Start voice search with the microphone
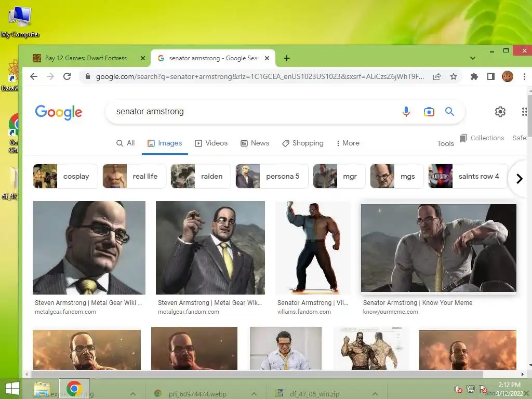Viewport: 532px width, 399px height. [x=406, y=112]
